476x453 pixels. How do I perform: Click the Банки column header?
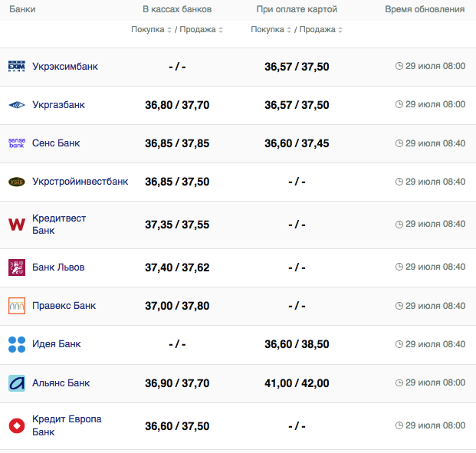pyautogui.click(x=22, y=9)
